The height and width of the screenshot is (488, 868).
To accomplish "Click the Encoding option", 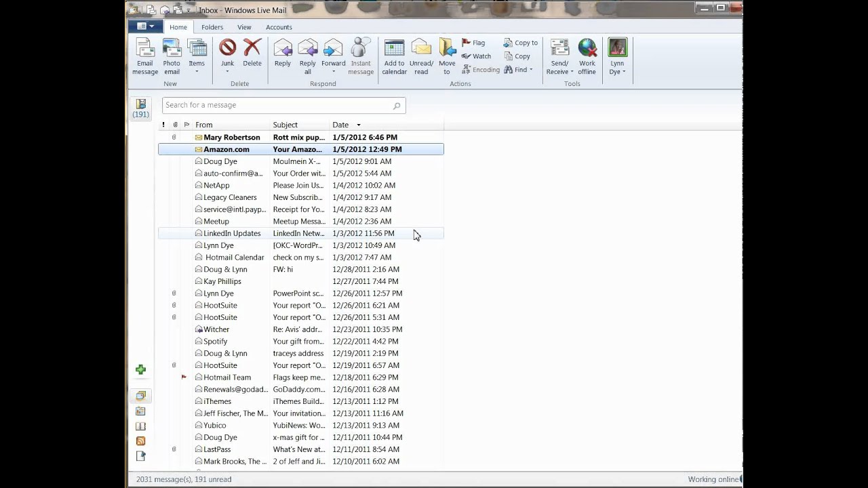I will [x=480, y=70].
